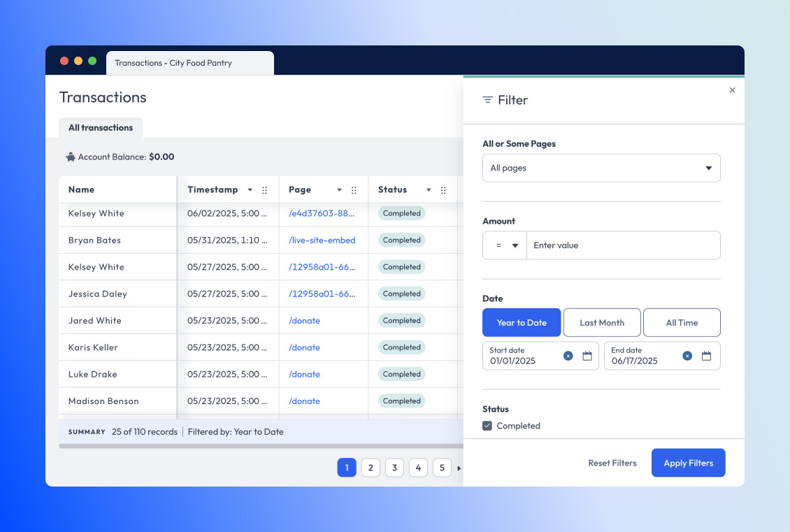Screen dimensions: 790x532
Task: Open the Start date calendar picker
Action: (x=587, y=356)
